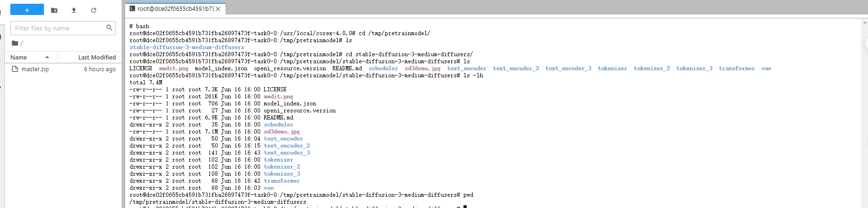
Task: Click the file icon beside master.zip
Action: [x=15, y=69]
